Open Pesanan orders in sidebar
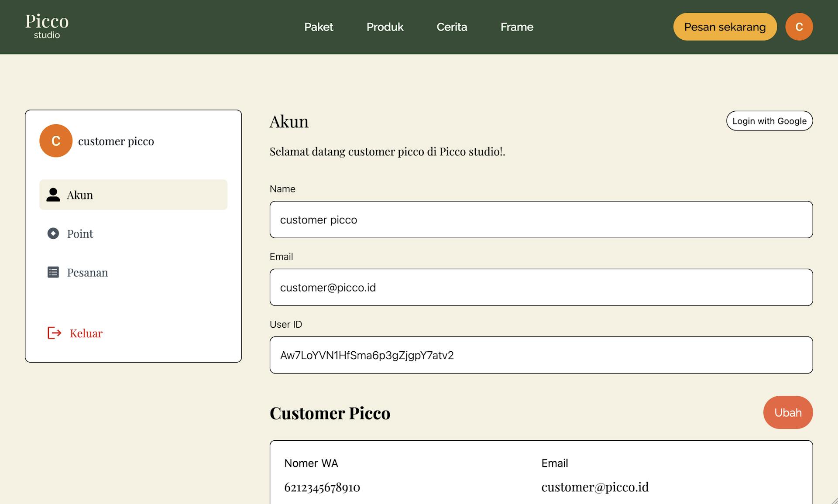Screen dimensions: 838x504 (87, 273)
